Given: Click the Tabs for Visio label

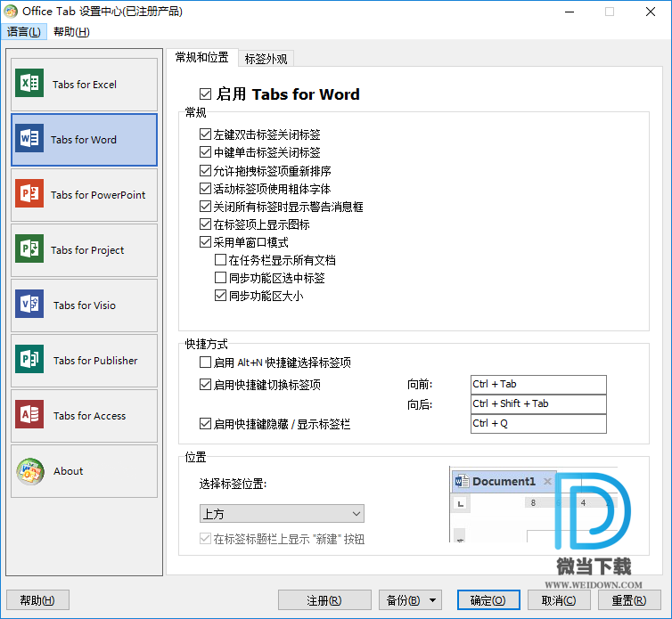Looking at the screenshot, I should (x=85, y=305).
